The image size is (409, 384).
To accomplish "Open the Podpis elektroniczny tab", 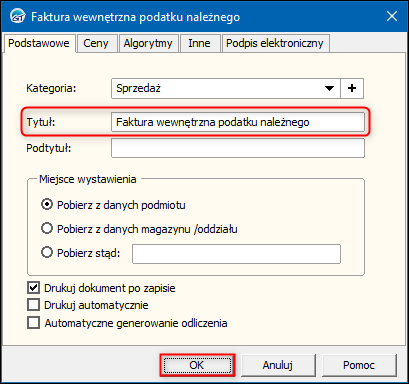I will point(275,43).
